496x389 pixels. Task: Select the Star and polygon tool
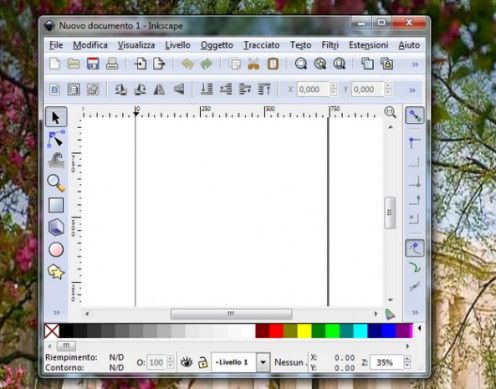tap(56, 272)
